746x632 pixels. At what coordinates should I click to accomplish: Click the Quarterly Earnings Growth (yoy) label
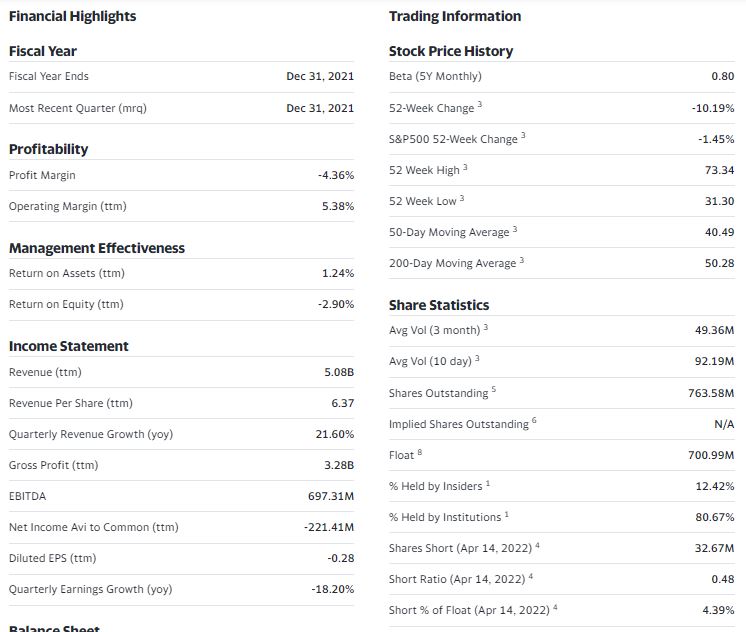click(x=90, y=589)
